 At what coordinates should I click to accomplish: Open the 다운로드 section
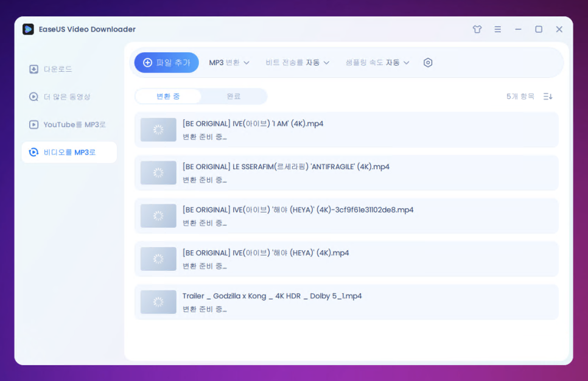click(x=69, y=69)
